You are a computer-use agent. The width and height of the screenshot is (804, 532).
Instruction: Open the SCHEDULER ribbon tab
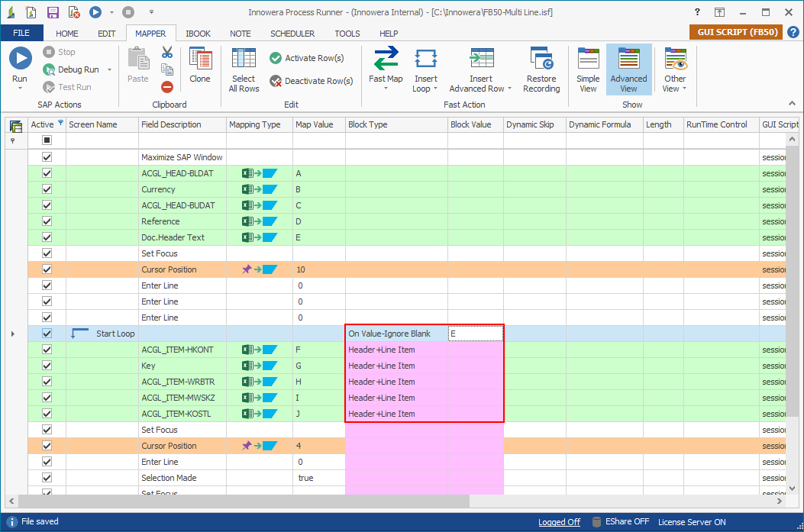pyautogui.click(x=292, y=34)
